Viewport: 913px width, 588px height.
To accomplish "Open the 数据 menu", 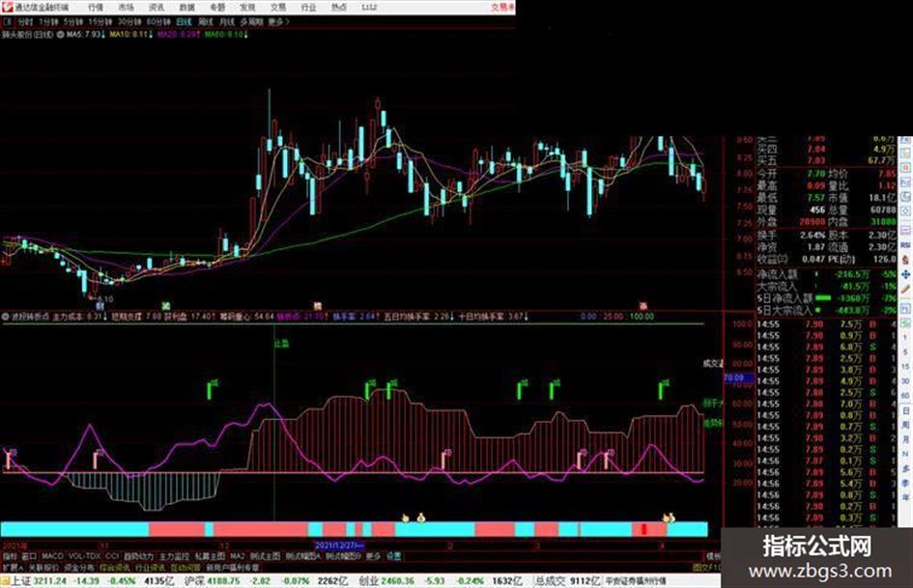I will click(186, 8).
